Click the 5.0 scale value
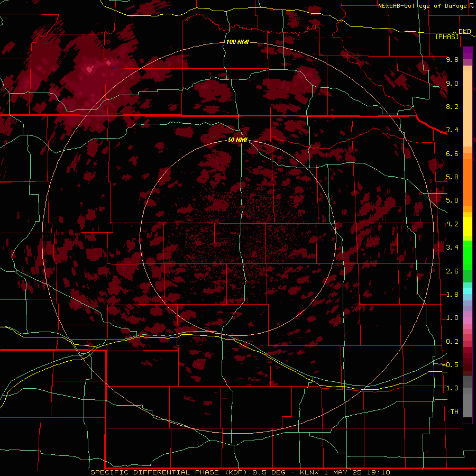Screen dimensions: 476x476 coord(452,200)
